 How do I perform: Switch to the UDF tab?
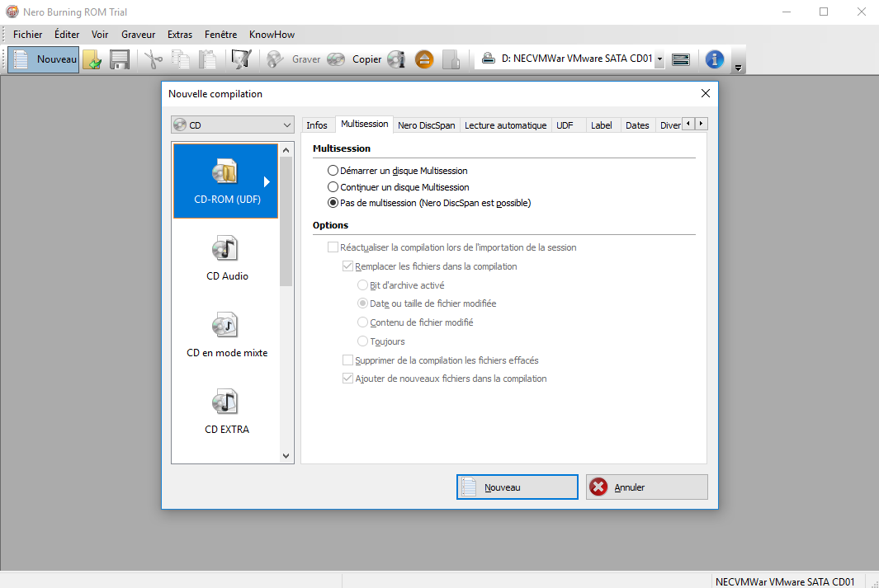[x=565, y=125]
